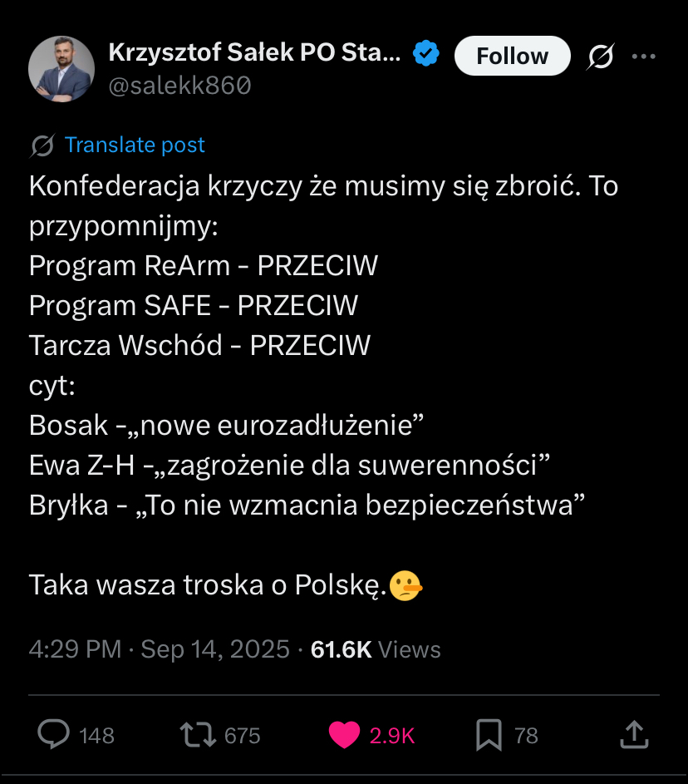Viewport: 688px width, 784px height.
Task: Toggle the bookmark icon
Action: (x=488, y=734)
